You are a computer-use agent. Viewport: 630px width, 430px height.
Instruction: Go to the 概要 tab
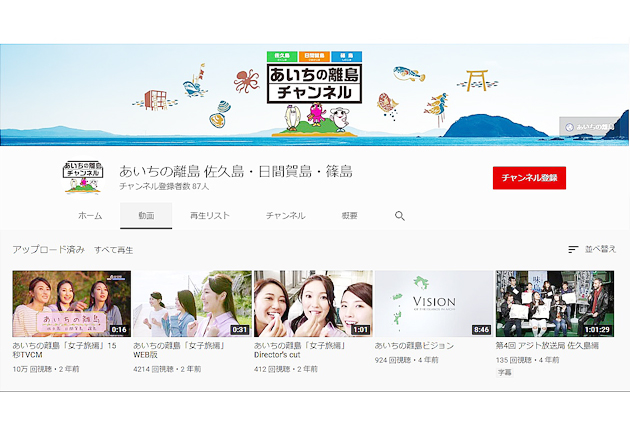pyautogui.click(x=349, y=216)
